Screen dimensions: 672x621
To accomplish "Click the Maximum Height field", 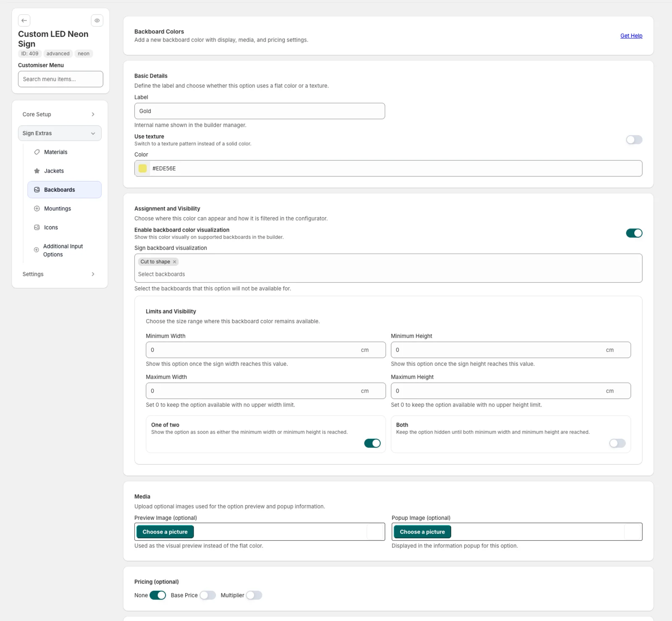I will pos(511,391).
